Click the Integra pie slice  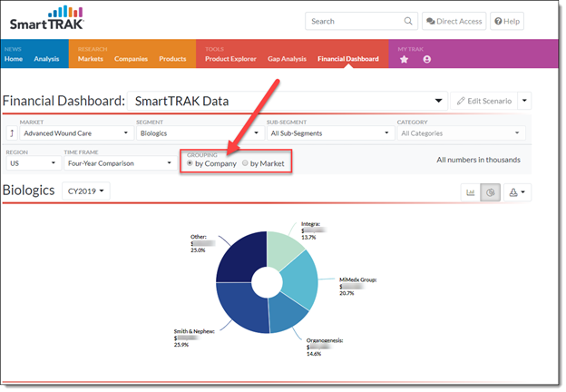(285, 249)
